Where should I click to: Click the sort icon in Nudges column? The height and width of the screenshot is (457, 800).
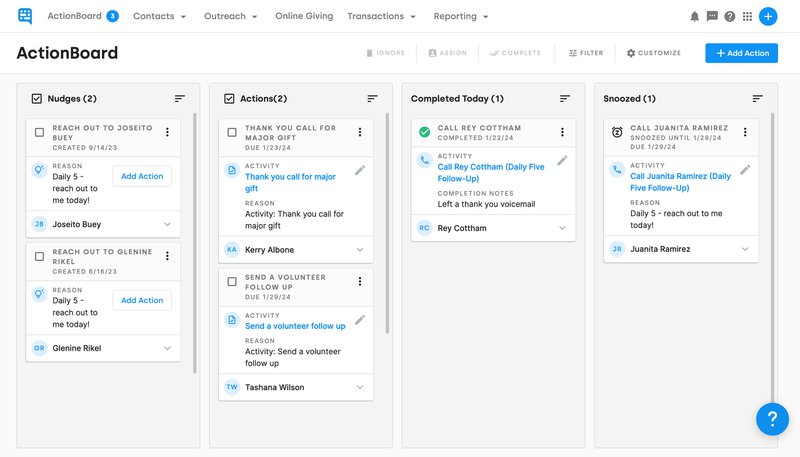180,98
